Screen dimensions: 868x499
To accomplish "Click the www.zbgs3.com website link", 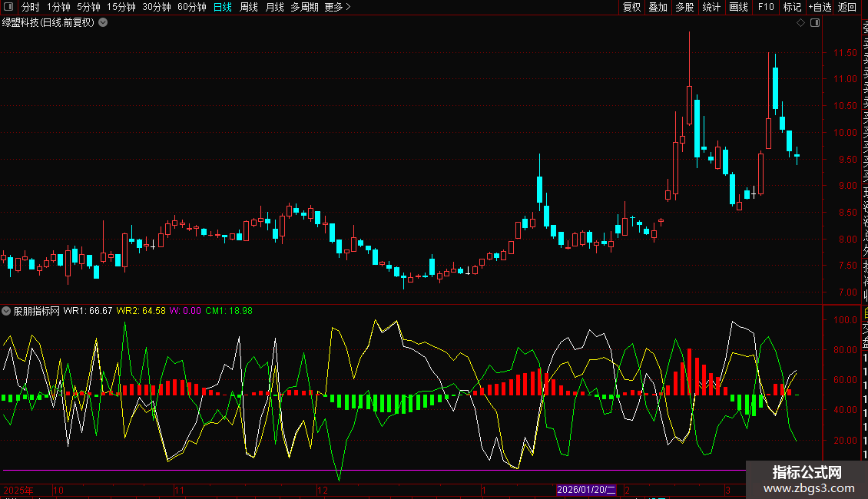I will [x=807, y=488].
